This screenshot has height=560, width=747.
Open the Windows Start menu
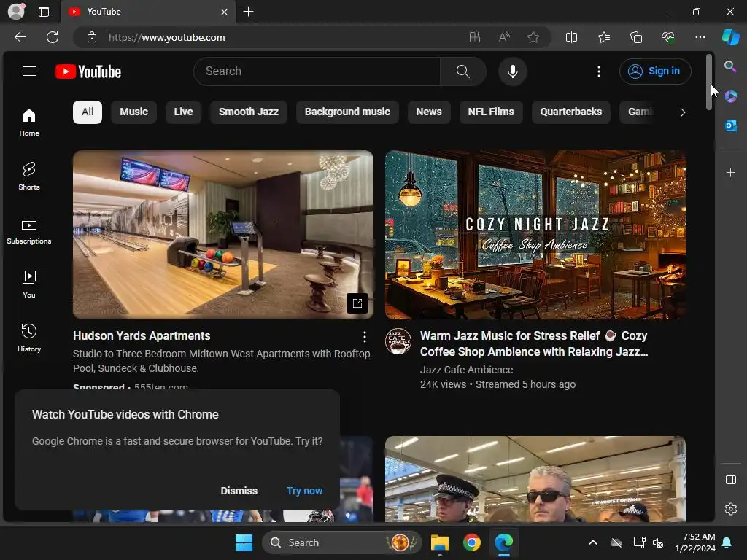[x=244, y=542]
